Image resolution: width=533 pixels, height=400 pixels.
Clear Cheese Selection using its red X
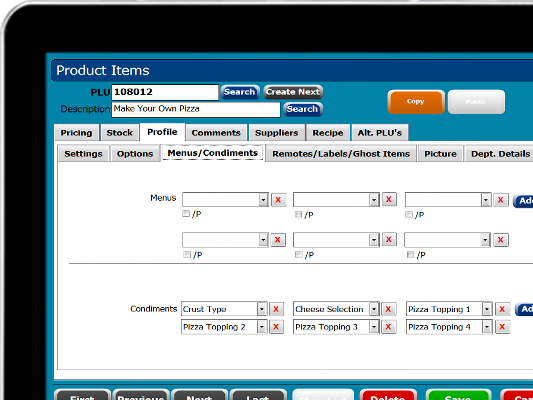point(388,309)
